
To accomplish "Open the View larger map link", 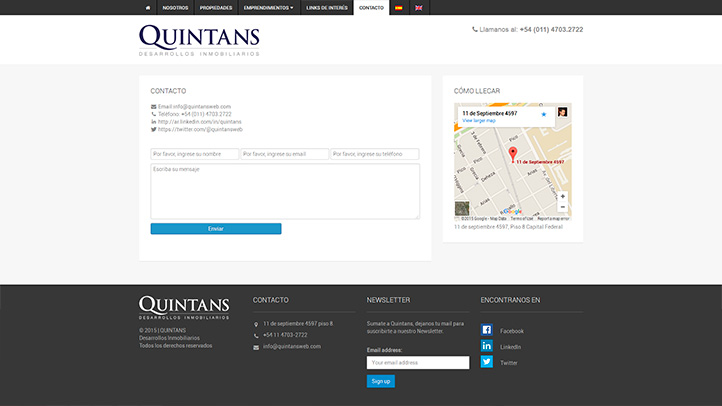I will [x=479, y=121].
